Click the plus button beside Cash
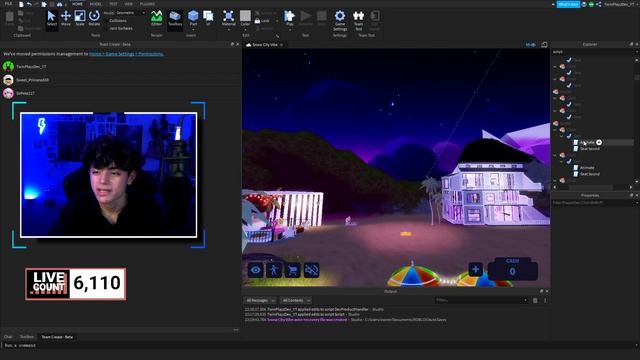The width and height of the screenshot is (640, 360). (476, 269)
